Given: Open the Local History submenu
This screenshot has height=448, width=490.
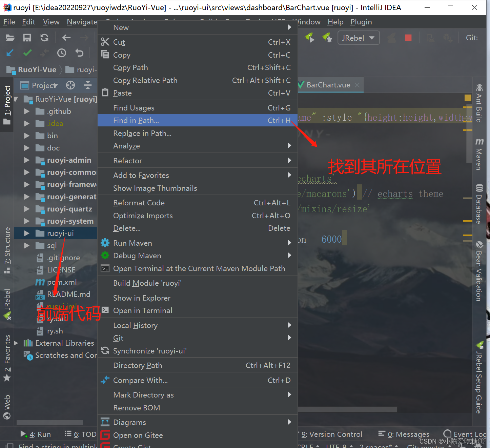Looking at the screenshot, I should click(x=198, y=325).
